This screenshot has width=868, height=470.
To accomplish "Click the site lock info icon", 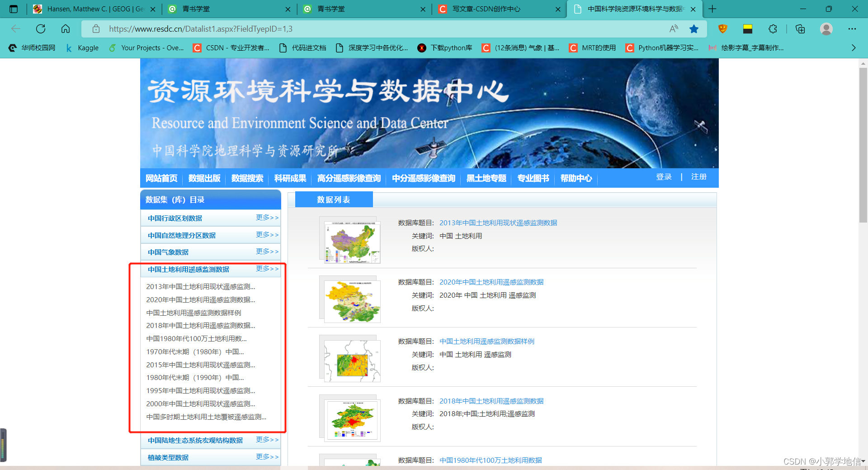I will [96, 29].
